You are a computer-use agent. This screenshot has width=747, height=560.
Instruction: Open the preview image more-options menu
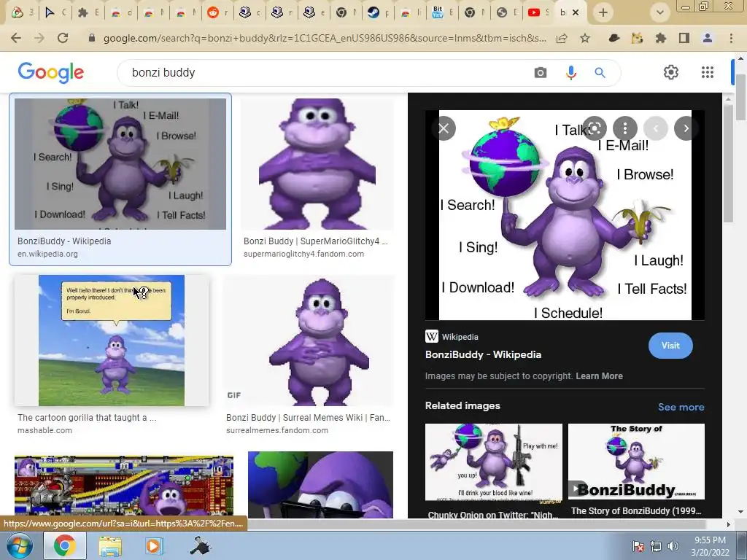click(625, 128)
